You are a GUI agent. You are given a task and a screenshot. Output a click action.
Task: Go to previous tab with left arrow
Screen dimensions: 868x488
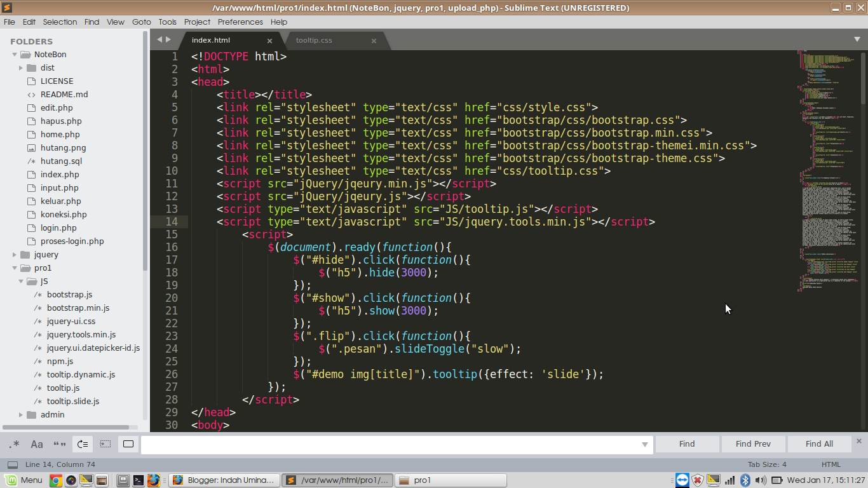(x=159, y=39)
